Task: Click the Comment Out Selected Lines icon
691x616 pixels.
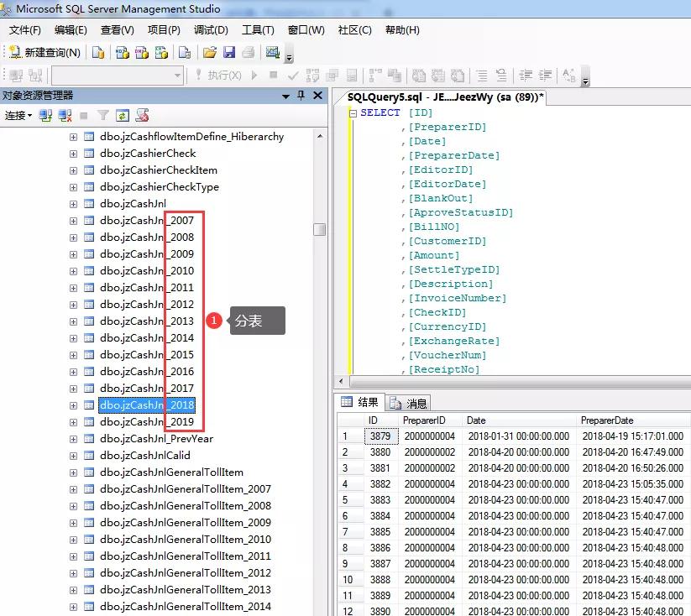Action: 482,76
